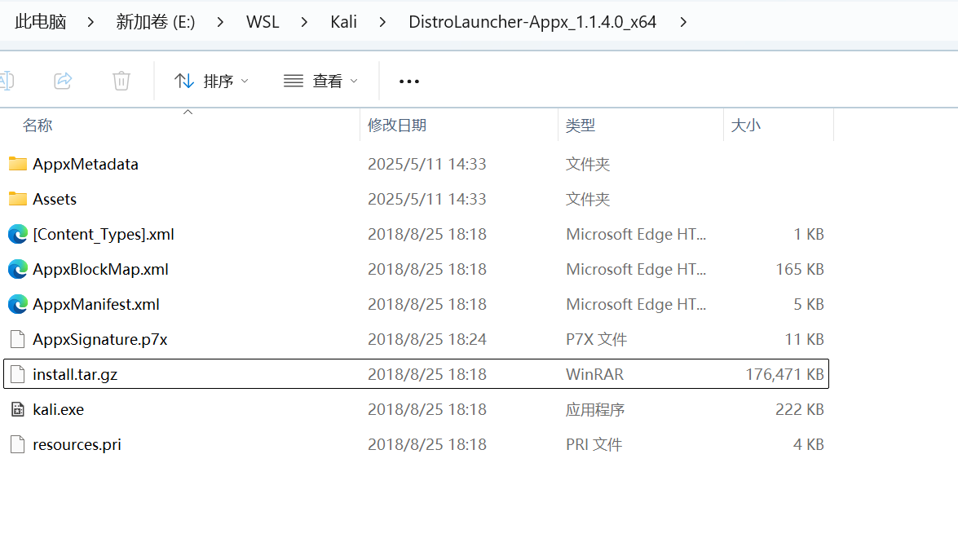
Task: Expand chevron after 此电脑 breadcrumb
Action: tap(91, 22)
